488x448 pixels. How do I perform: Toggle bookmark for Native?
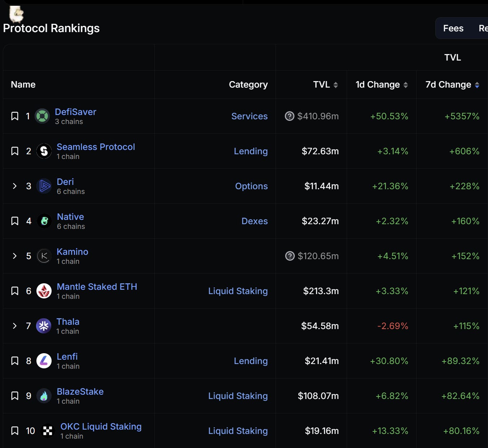point(15,221)
